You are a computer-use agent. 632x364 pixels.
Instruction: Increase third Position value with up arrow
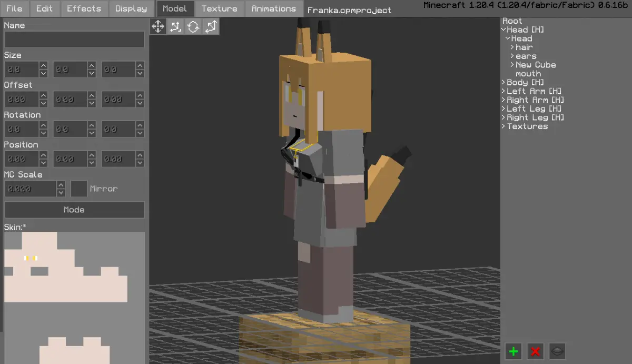point(140,155)
